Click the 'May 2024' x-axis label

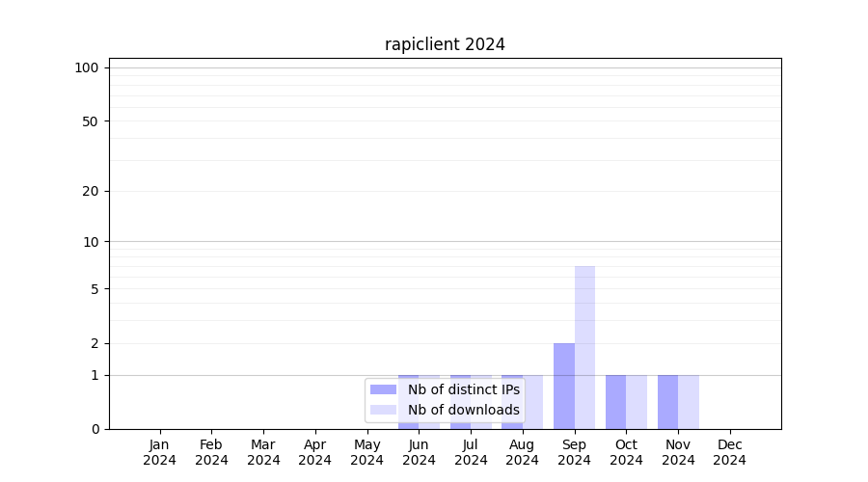(x=366, y=452)
